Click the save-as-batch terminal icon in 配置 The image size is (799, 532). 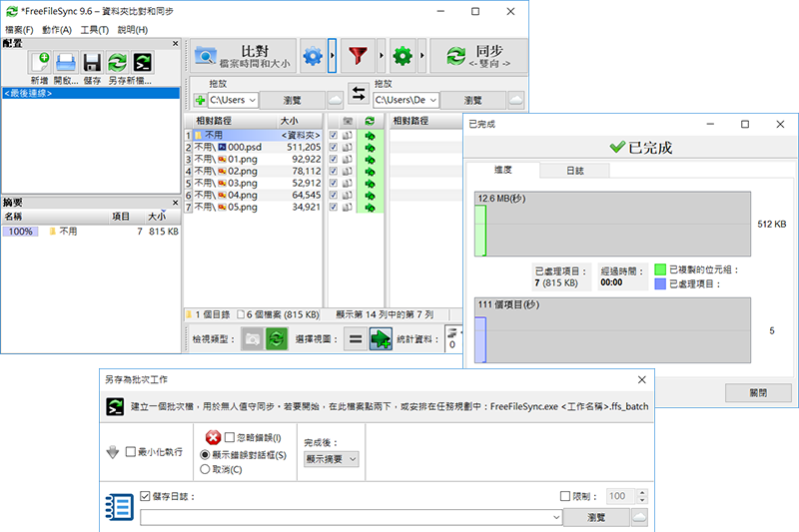point(142,63)
